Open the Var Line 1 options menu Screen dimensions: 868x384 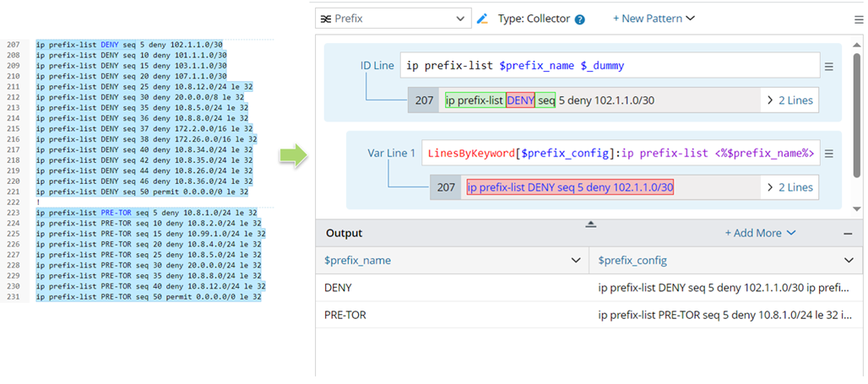[x=829, y=154]
